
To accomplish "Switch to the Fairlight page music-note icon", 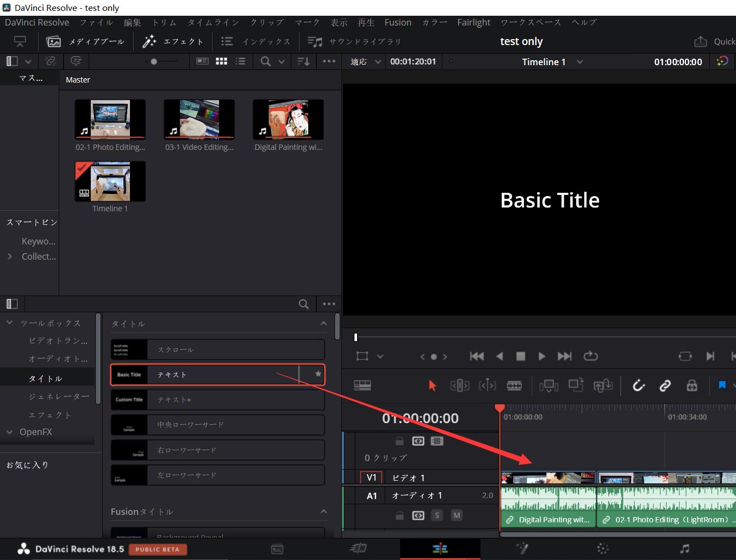I will click(x=684, y=549).
